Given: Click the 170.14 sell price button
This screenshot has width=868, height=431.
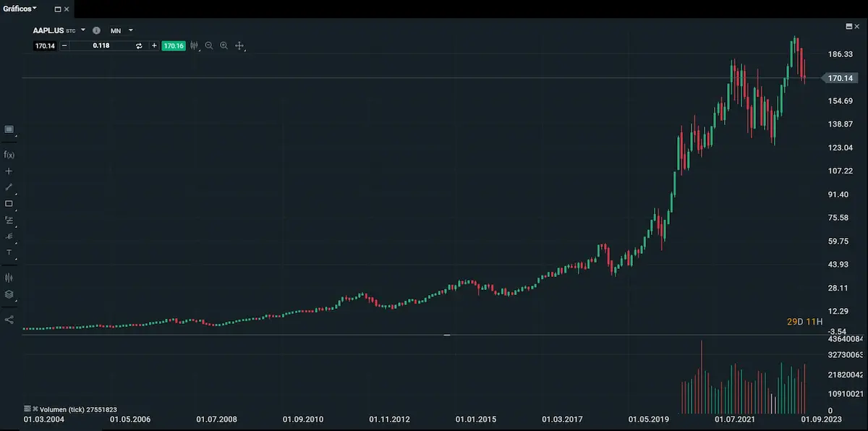Looking at the screenshot, I should 45,46.
